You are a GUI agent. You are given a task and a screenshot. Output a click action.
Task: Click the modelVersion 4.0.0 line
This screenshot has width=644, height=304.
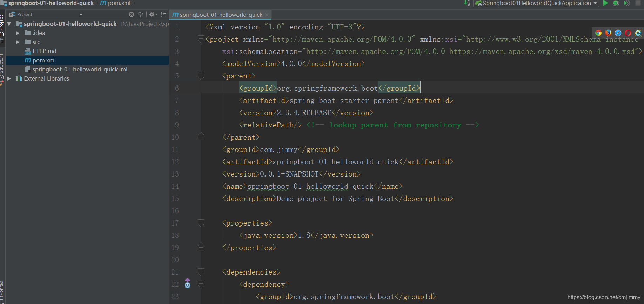coord(293,64)
